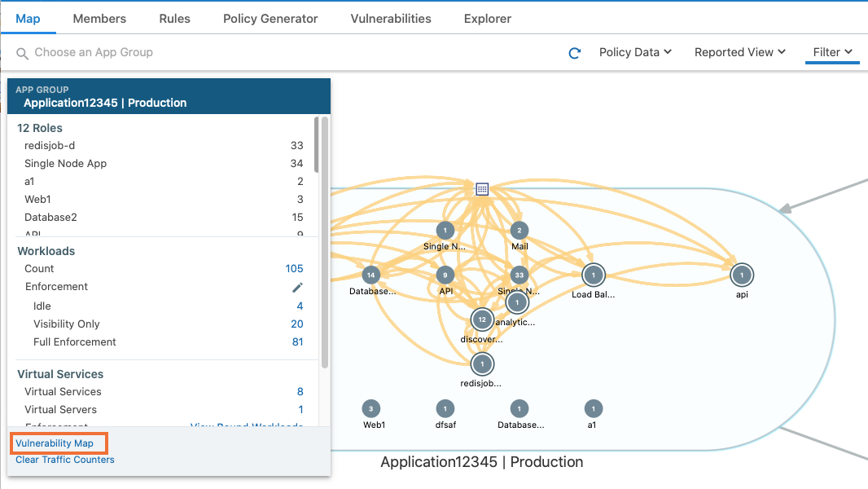Viewport: 868px width, 489px height.
Task: Click the Database... node with count 14
Action: 370,275
